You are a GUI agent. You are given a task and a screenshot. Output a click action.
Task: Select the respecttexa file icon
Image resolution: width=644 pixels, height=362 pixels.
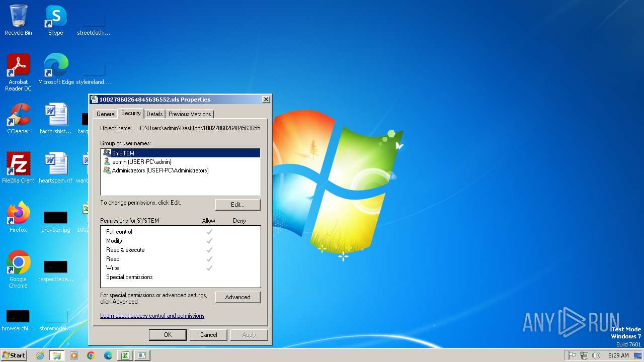point(56,270)
